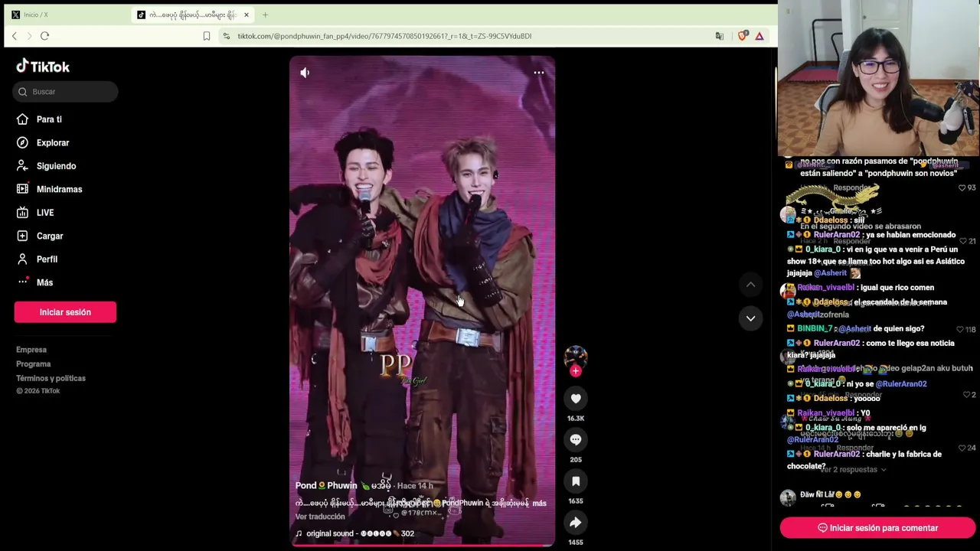Go to the previous video with the up chevron
Viewport: 980px width, 551px height.
click(750, 285)
